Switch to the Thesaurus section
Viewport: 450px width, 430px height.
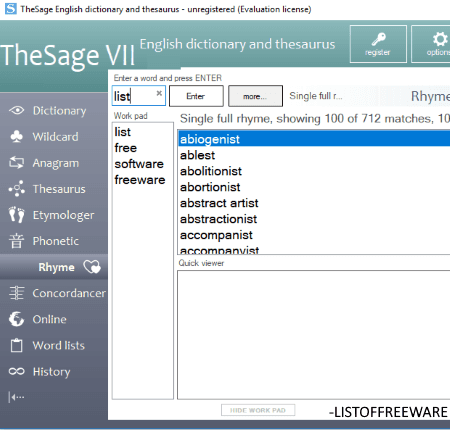(x=59, y=189)
